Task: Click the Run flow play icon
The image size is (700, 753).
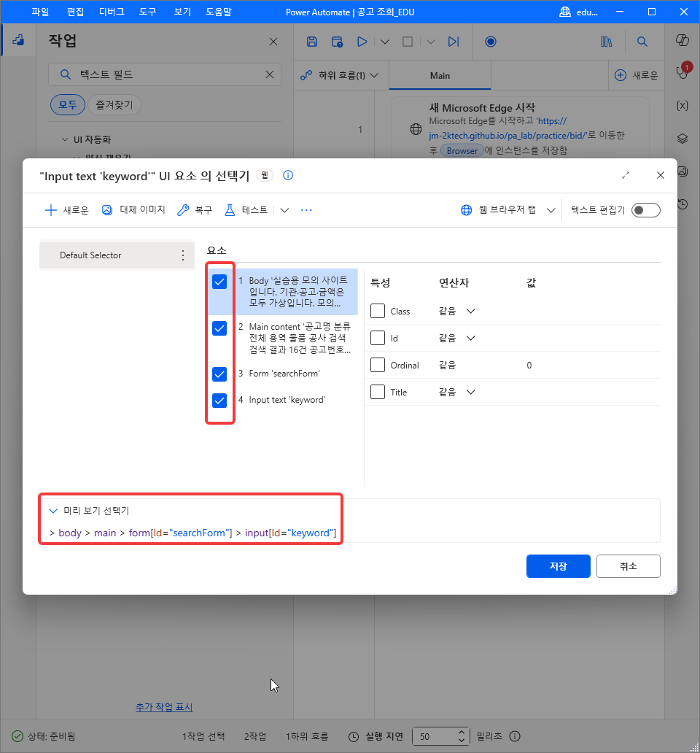Action: (362, 42)
